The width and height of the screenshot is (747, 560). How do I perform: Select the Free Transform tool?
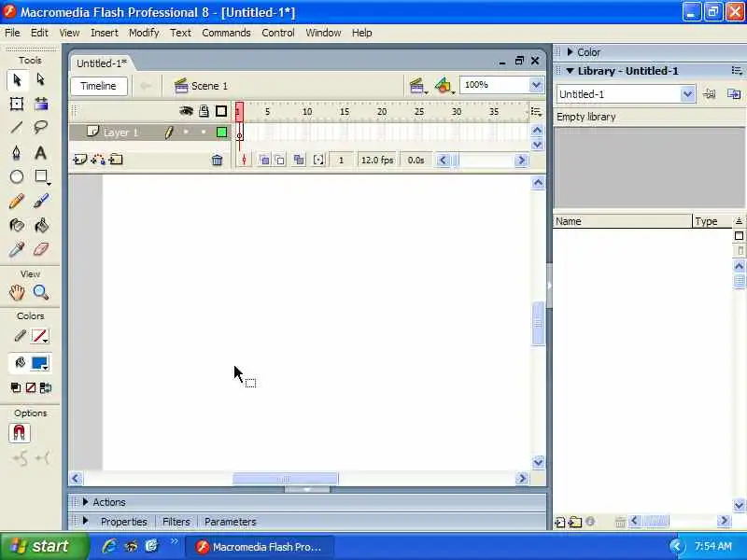point(17,104)
